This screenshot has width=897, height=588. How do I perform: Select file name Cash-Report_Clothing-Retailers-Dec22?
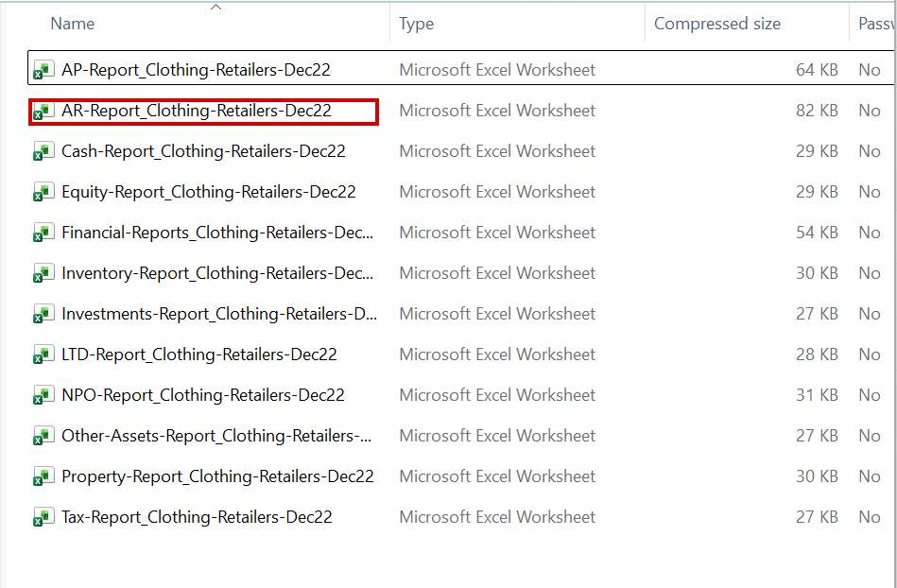pyautogui.click(x=203, y=151)
